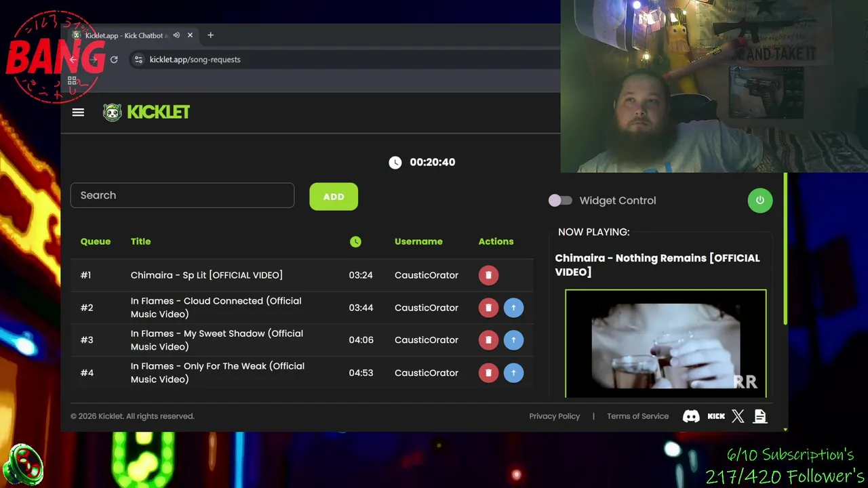Delete In Flames - My Sweet Shadow
868x488 pixels.
coord(488,340)
